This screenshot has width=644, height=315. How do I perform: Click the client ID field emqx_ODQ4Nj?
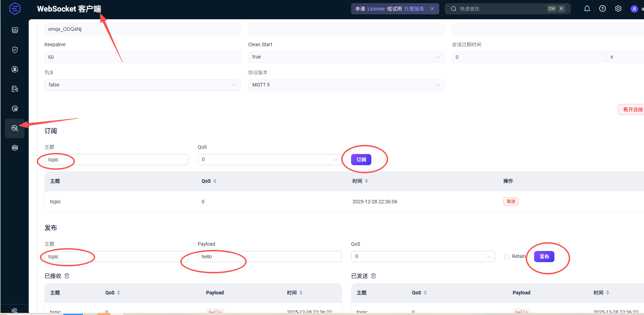coord(142,29)
